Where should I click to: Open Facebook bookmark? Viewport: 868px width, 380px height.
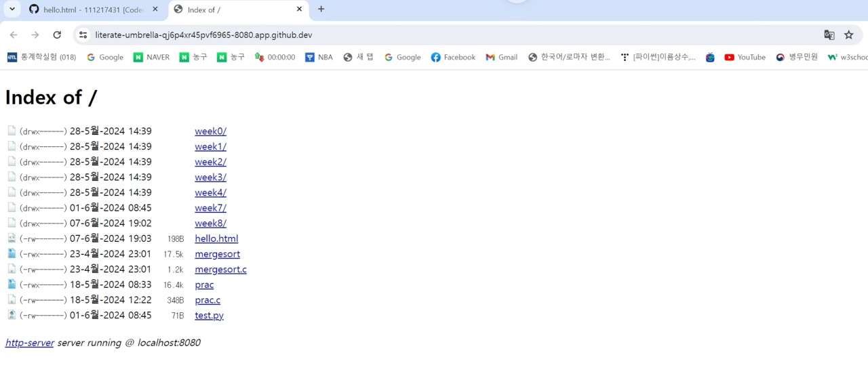coord(453,58)
